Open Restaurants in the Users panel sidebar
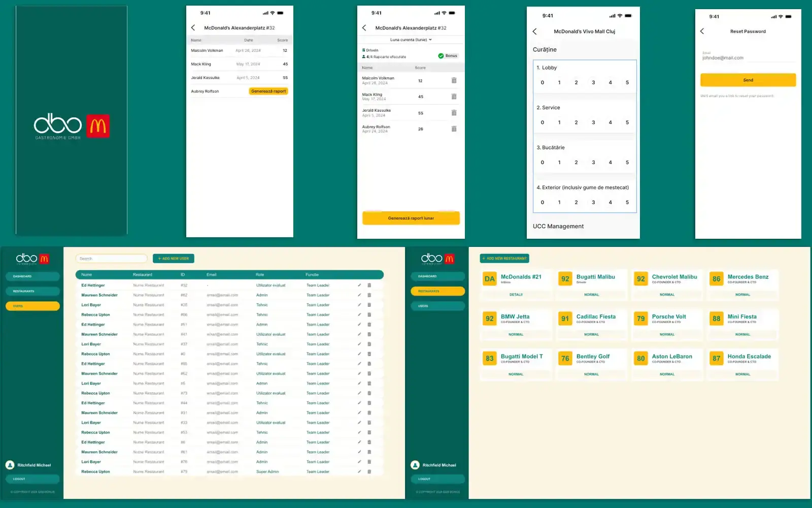The width and height of the screenshot is (812, 508). 33,291
